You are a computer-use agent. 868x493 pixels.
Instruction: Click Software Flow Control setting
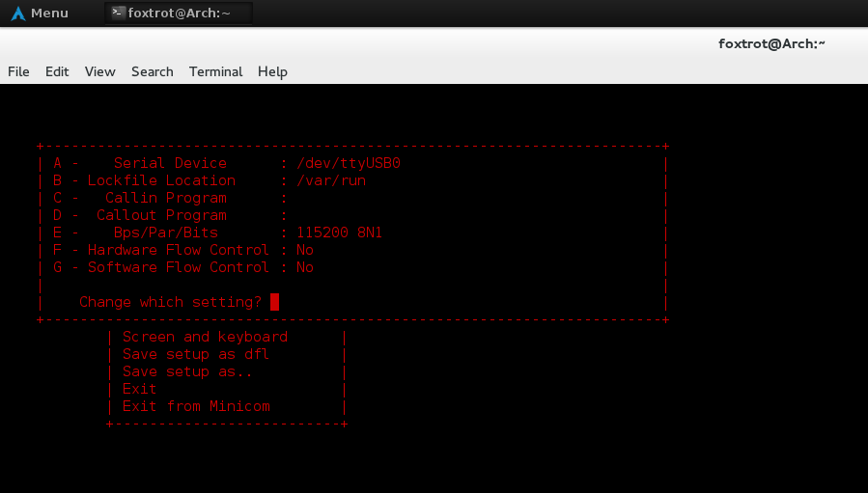(x=183, y=267)
